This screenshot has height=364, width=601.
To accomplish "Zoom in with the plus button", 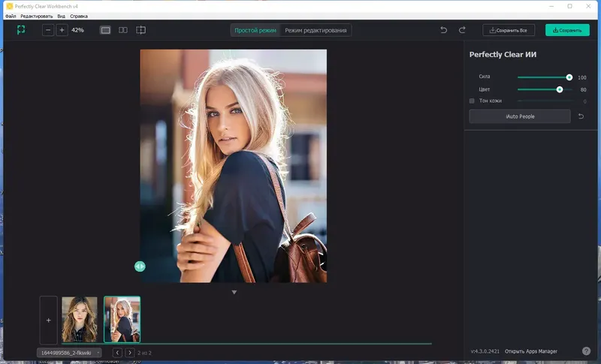I will [x=62, y=30].
